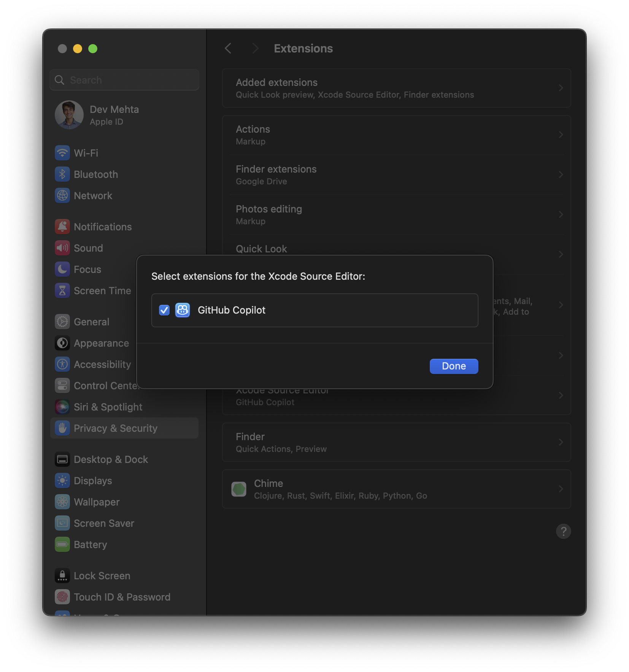This screenshot has width=629, height=672.
Task: Go back with the left chevron
Action: coord(228,48)
